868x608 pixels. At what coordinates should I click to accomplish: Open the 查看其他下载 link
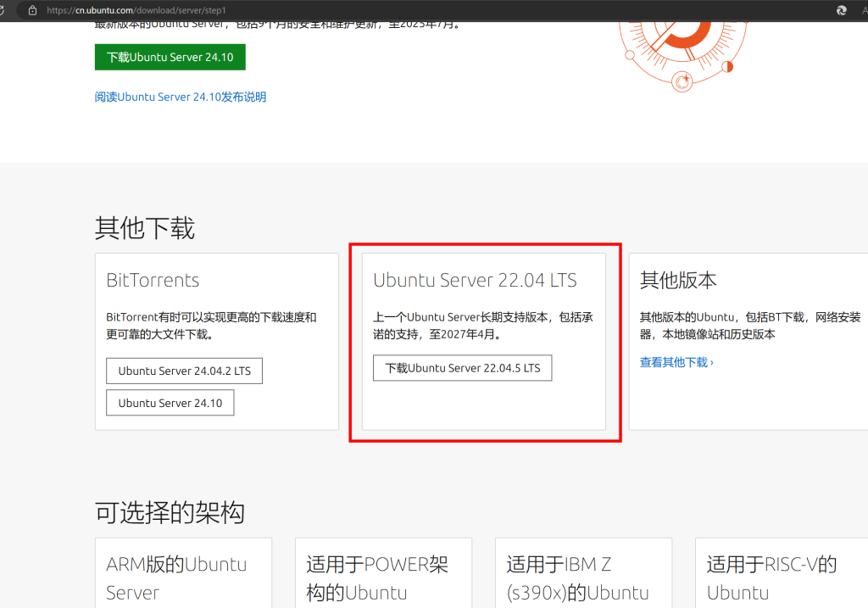(676, 362)
